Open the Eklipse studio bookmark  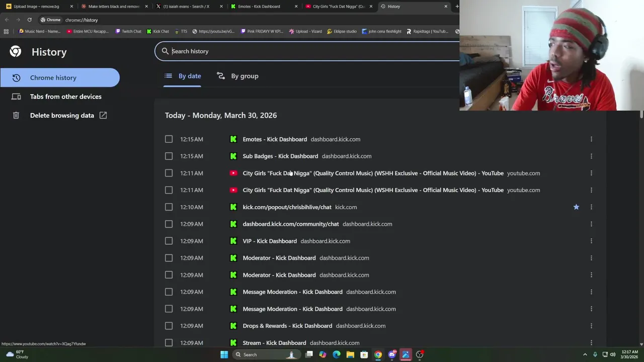[342, 31]
